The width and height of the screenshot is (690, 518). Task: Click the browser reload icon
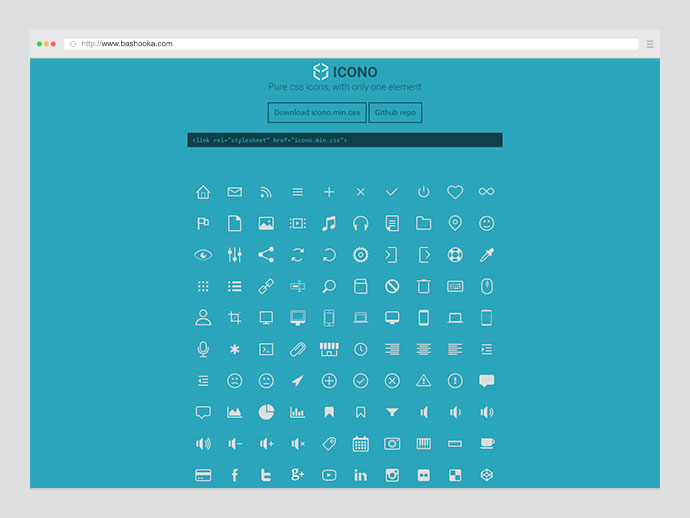coord(73,44)
